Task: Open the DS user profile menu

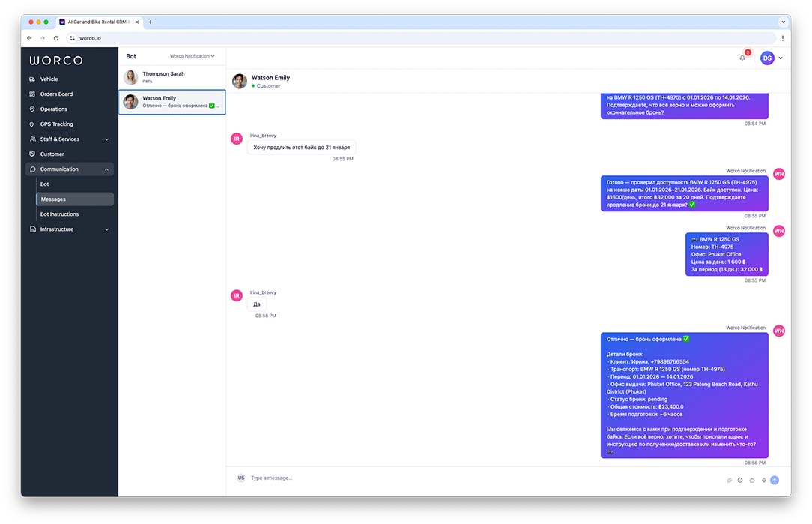Action: tap(771, 58)
